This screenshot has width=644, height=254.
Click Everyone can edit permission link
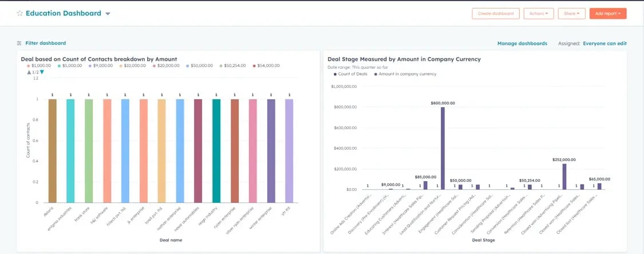click(x=605, y=43)
